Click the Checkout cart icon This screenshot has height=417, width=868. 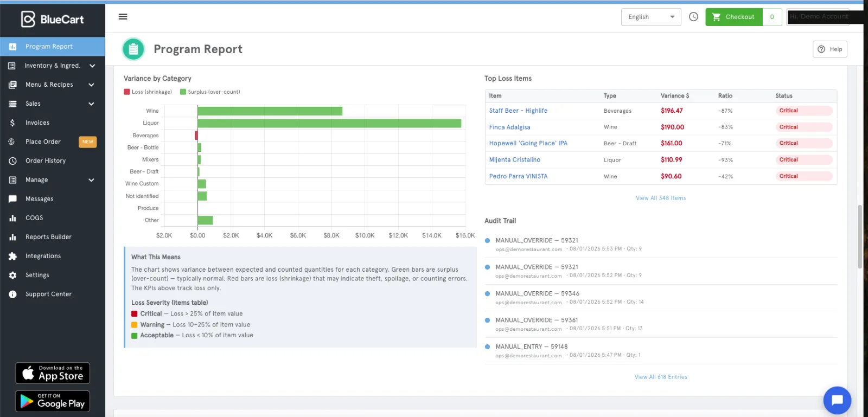[716, 17]
